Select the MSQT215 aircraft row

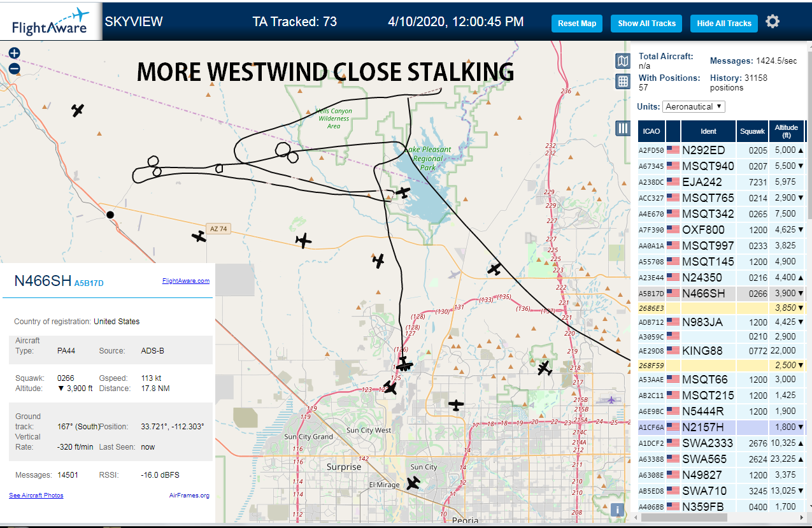pyautogui.click(x=722, y=396)
